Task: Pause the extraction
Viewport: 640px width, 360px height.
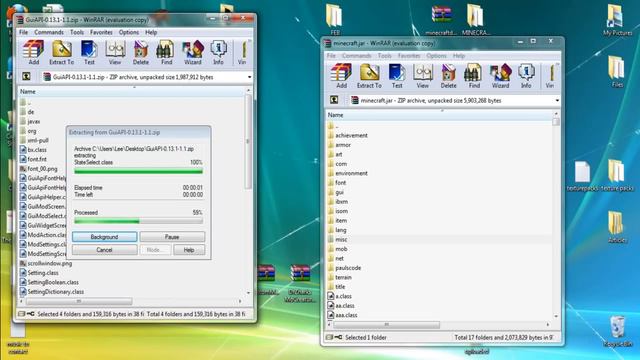Action: [x=172, y=237]
